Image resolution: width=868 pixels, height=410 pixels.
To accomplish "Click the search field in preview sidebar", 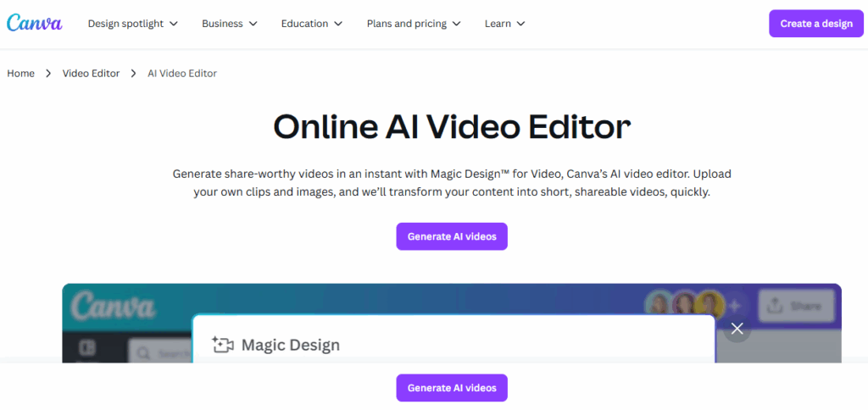I will coord(160,352).
